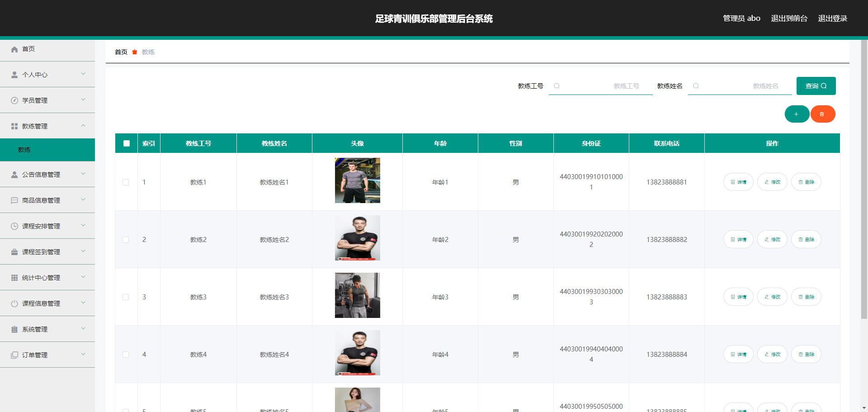Click 删除 trash button for 教练1

tap(806, 182)
